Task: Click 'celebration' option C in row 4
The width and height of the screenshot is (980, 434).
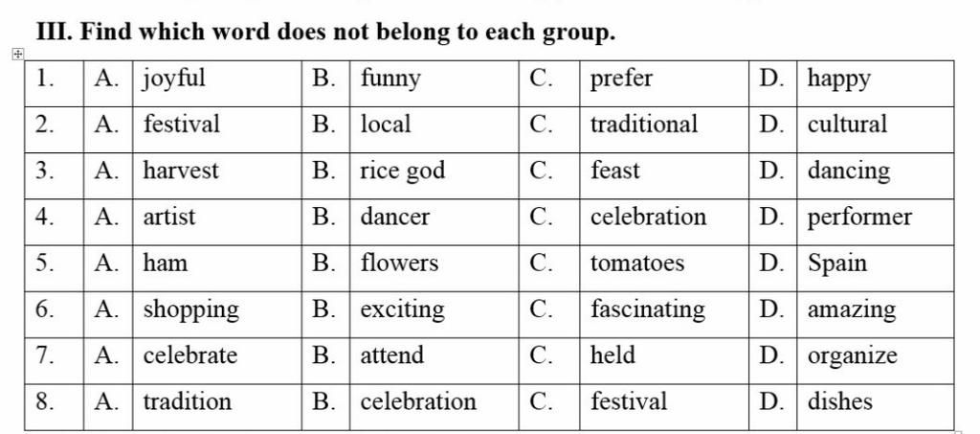Action: [648, 217]
